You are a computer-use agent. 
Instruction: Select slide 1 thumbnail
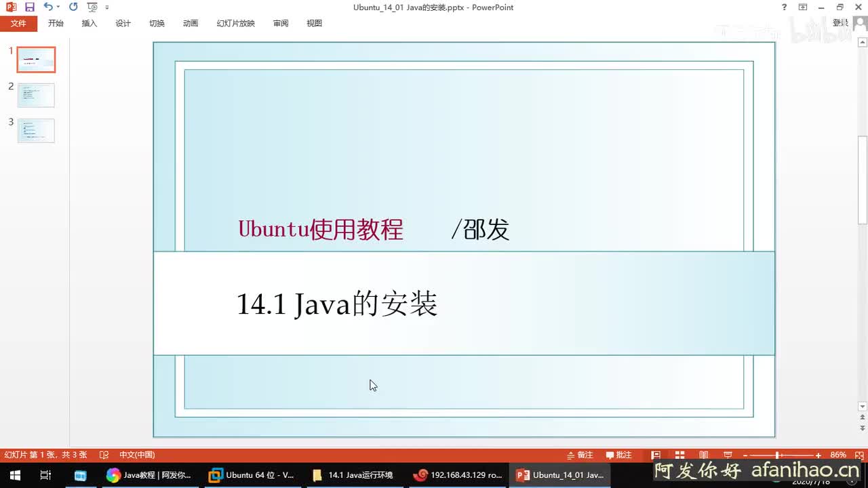pyautogui.click(x=36, y=60)
